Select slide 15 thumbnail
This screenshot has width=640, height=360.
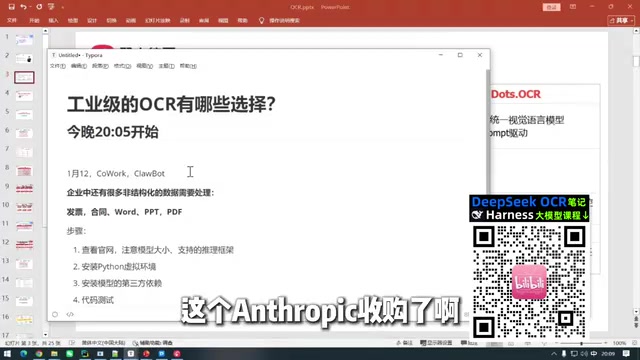click(24, 301)
